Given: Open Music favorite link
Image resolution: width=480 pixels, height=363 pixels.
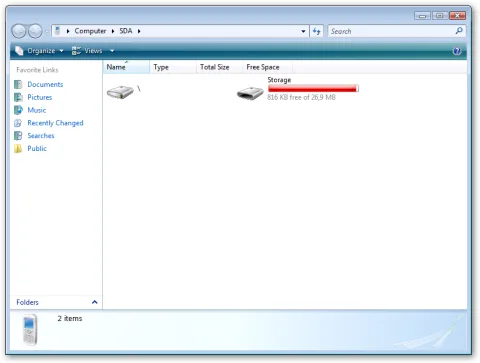Looking at the screenshot, I should tap(37, 110).
